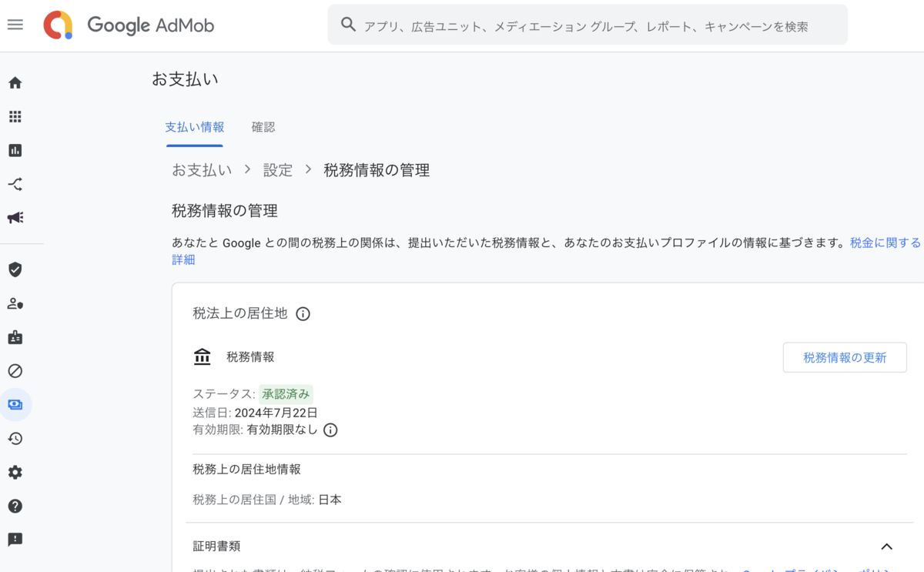Switch to the 確認 tab
Viewport: 924px width, 572px height.
pyautogui.click(x=263, y=127)
